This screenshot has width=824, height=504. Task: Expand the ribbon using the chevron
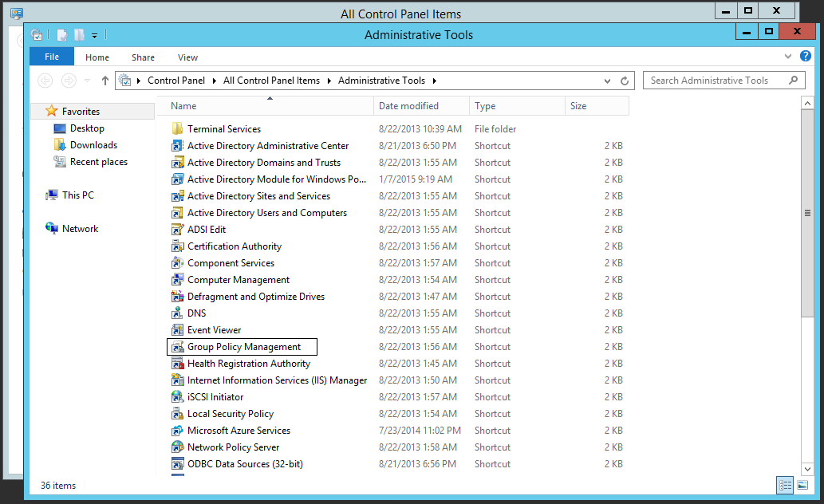pyautogui.click(x=788, y=57)
